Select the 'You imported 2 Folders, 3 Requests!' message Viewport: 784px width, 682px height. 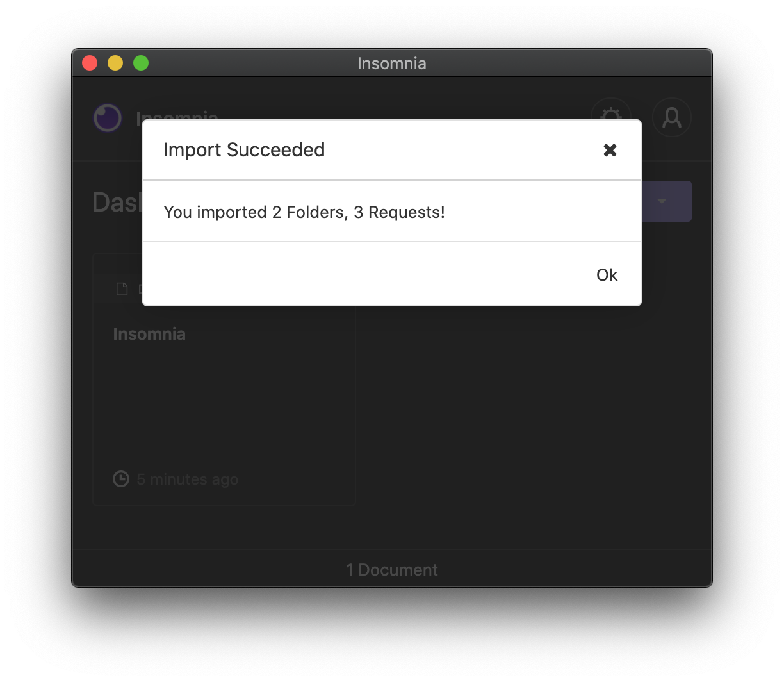pos(304,212)
